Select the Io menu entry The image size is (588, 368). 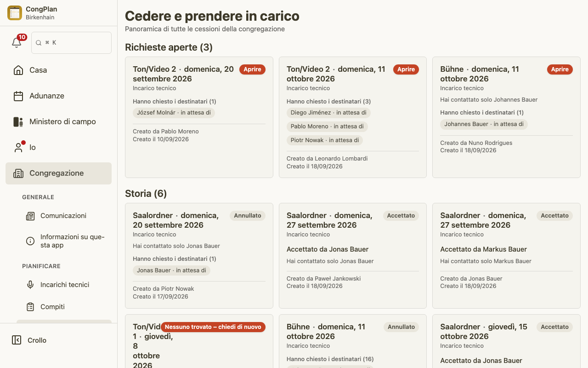click(x=58, y=147)
